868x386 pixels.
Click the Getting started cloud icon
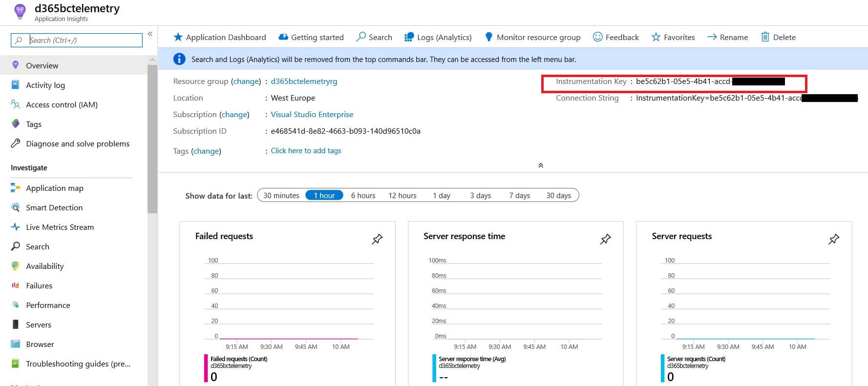coord(283,37)
